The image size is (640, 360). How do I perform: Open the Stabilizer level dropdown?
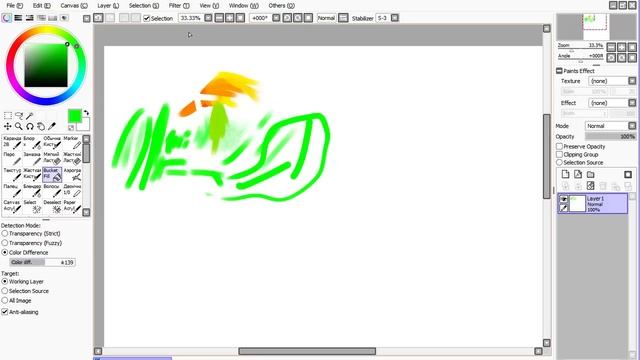[395, 18]
